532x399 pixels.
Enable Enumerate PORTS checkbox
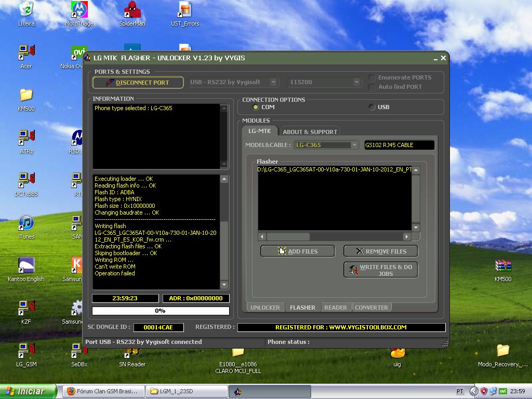pyautogui.click(x=372, y=77)
